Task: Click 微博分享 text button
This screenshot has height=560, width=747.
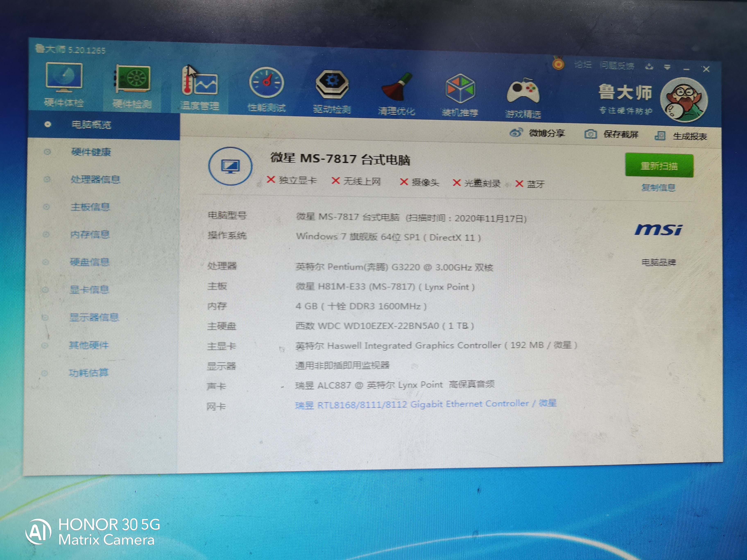Action: tap(547, 133)
